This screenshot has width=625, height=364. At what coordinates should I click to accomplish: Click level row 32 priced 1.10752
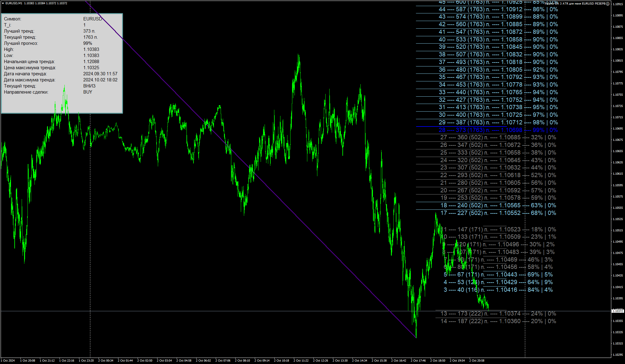click(x=498, y=100)
